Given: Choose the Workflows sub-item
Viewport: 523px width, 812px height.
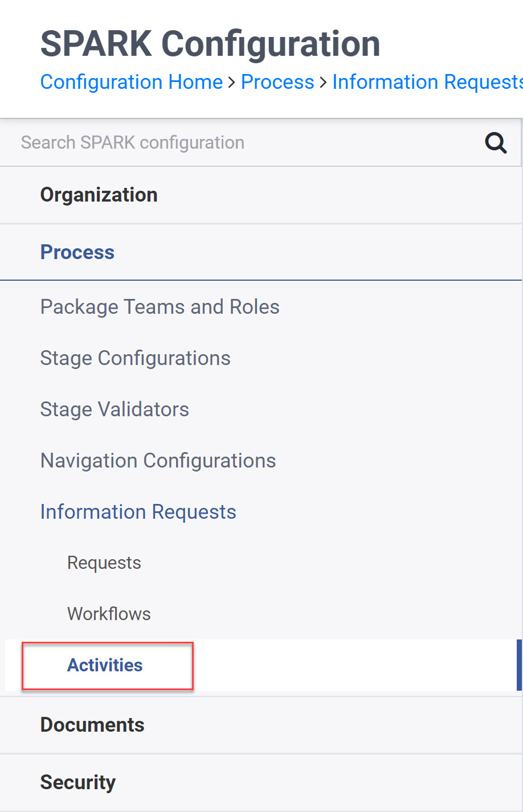Looking at the screenshot, I should 109,614.
